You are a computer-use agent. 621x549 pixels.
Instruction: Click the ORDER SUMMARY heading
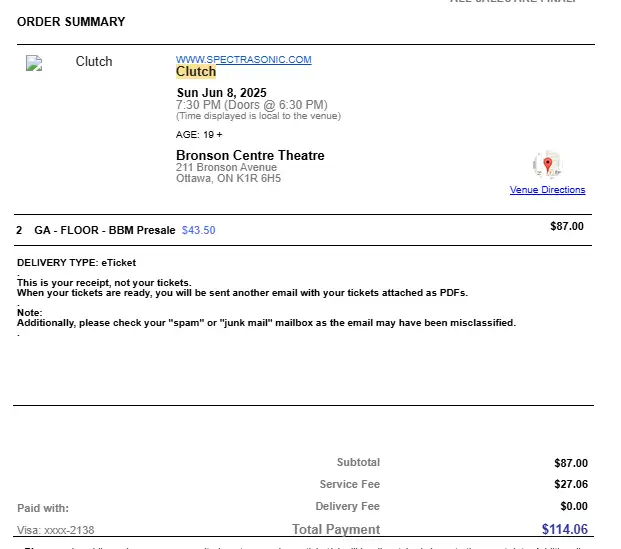tap(71, 21)
